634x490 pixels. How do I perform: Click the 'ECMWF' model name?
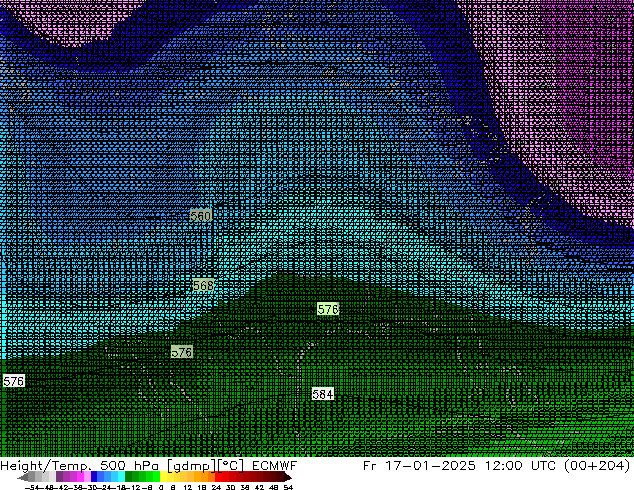tap(274, 465)
